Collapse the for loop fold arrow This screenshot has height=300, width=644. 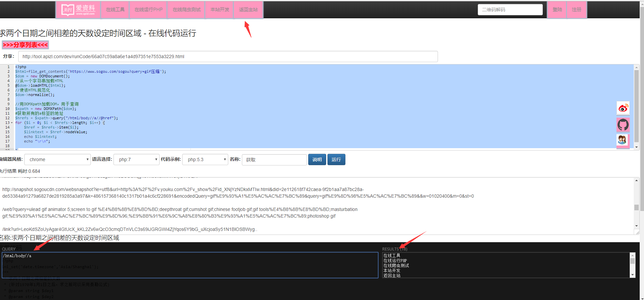click(12, 123)
